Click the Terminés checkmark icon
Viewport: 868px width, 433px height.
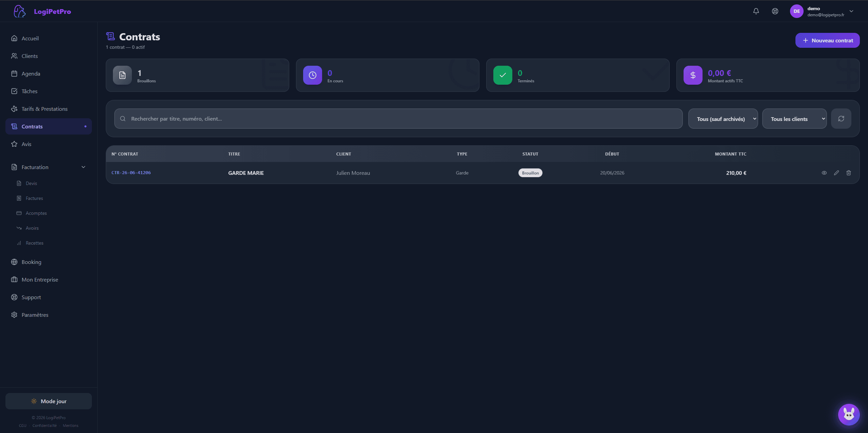503,75
